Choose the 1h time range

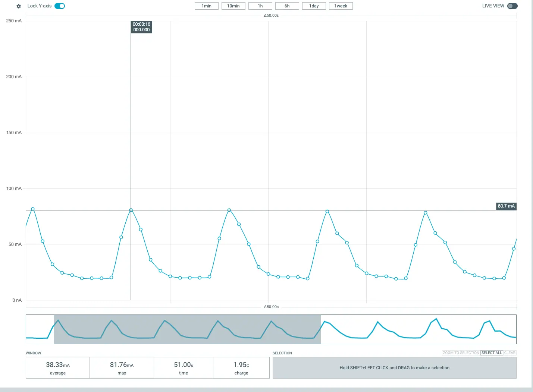click(x=260, y=6)
